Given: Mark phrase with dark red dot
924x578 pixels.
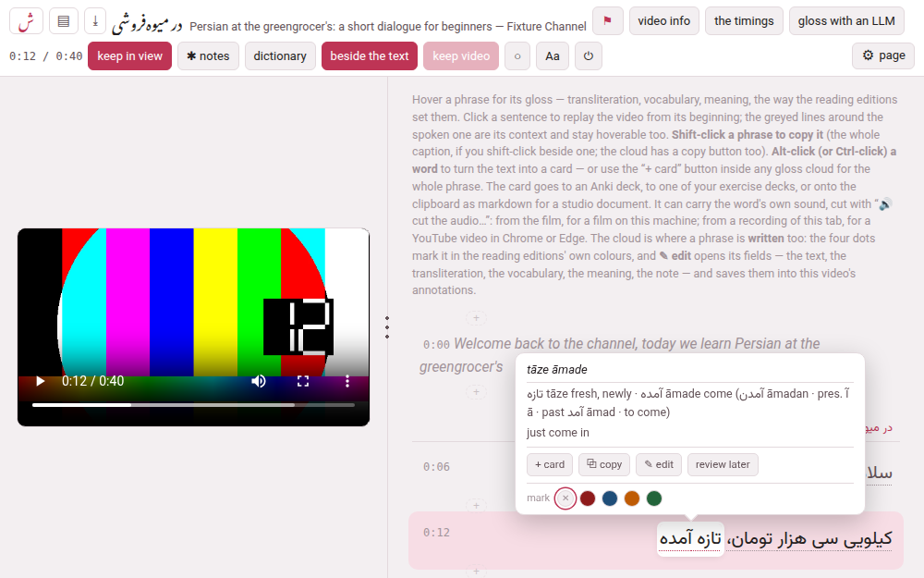Looking at the screenshot, I should (x=588, y=498).
